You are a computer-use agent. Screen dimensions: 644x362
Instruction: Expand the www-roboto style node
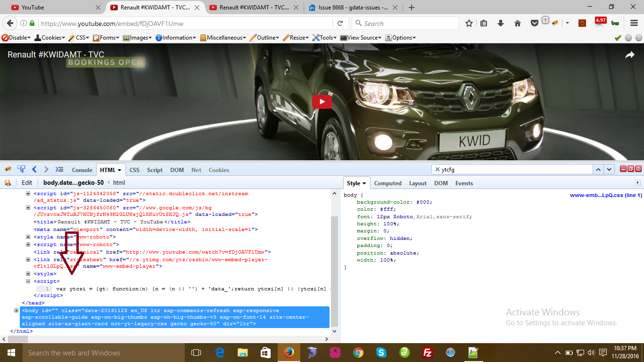(28, 237)
